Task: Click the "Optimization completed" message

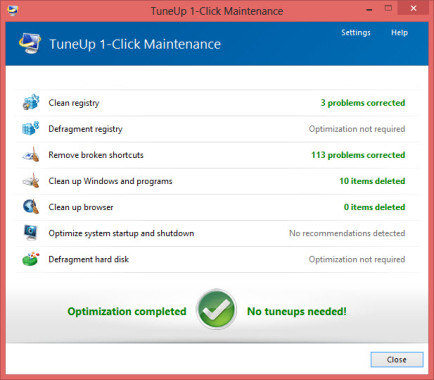Action: tap(127, 312)
